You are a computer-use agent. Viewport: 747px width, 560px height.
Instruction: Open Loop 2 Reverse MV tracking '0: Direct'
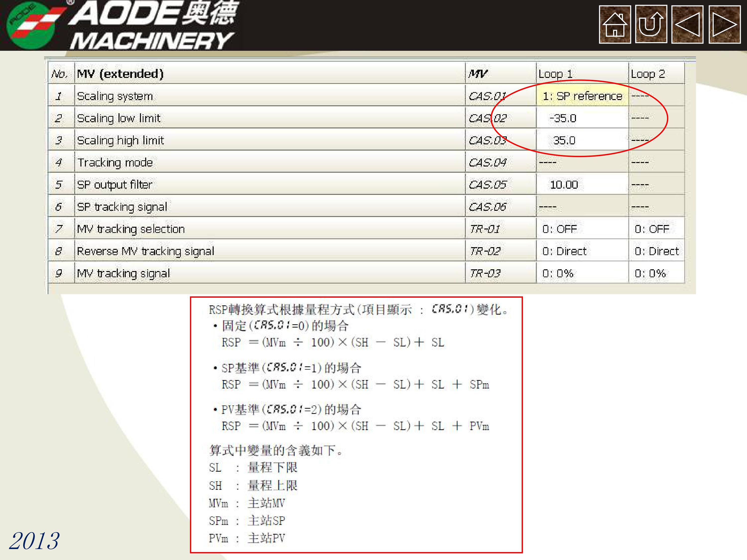coord(657,251)
